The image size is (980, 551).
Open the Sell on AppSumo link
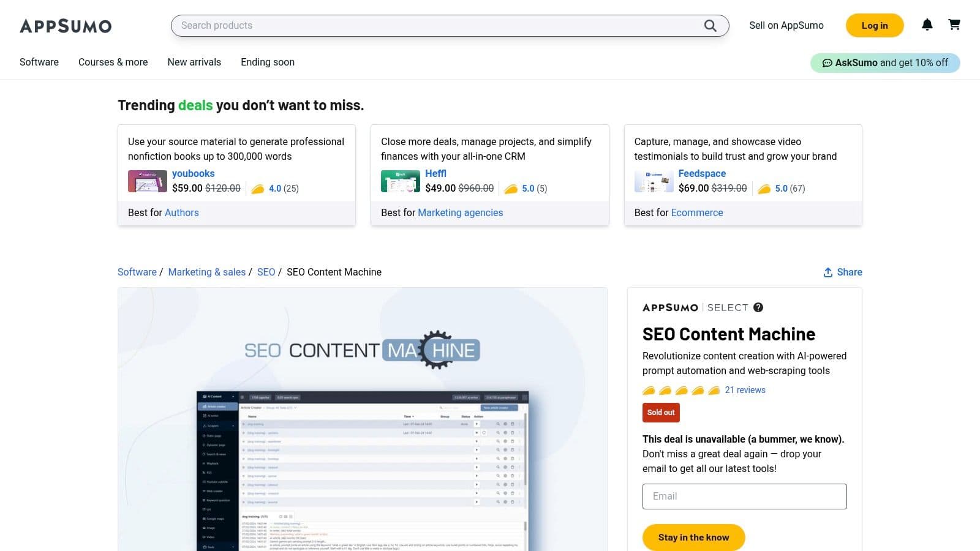coord(786,25)
